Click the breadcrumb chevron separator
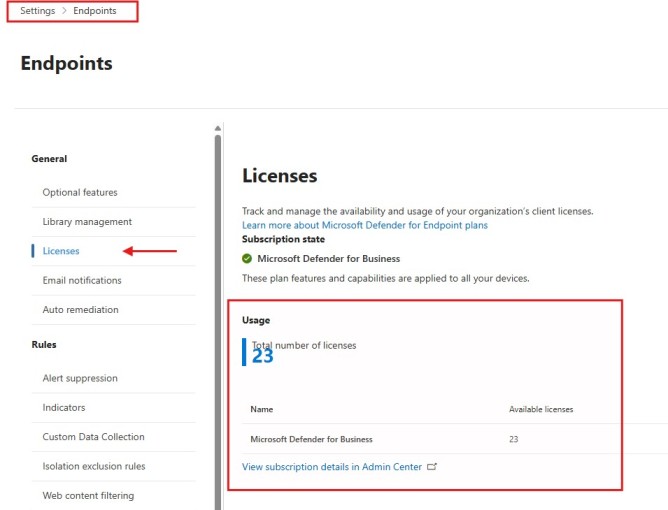The height and width of the screenshot is (510, 668). pos(64,11)
